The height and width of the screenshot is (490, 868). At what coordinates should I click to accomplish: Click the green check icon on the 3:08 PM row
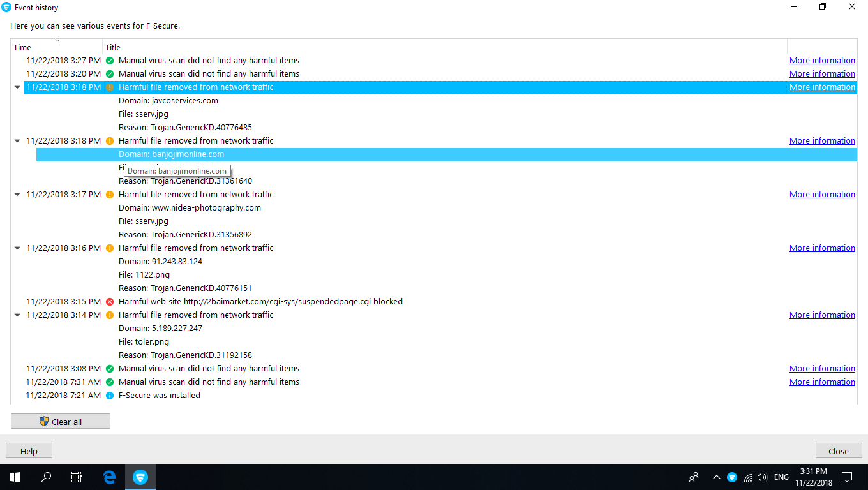point(110,369)
